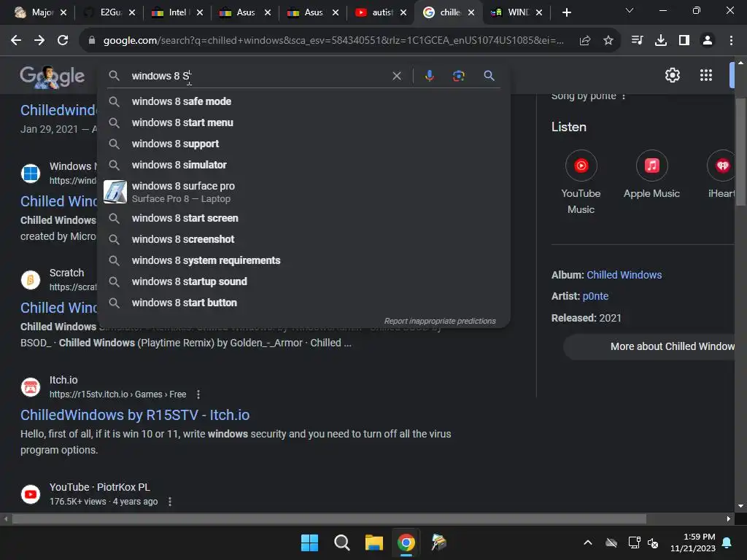Open more options for Itch.io result

(198, 394)
